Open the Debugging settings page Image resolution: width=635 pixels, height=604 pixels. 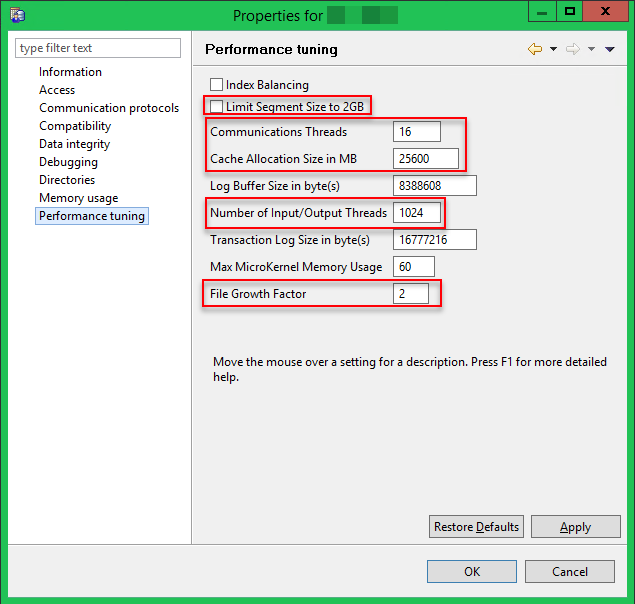point(68,162)
